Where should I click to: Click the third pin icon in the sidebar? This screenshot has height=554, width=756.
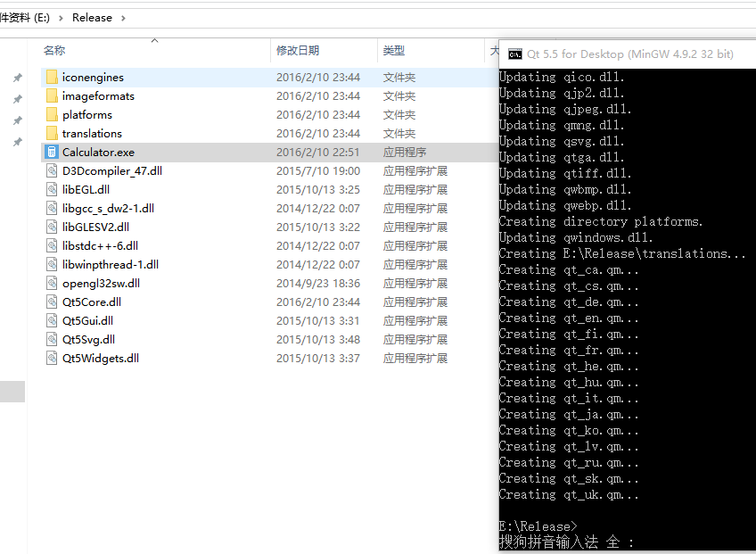(17, 120)
